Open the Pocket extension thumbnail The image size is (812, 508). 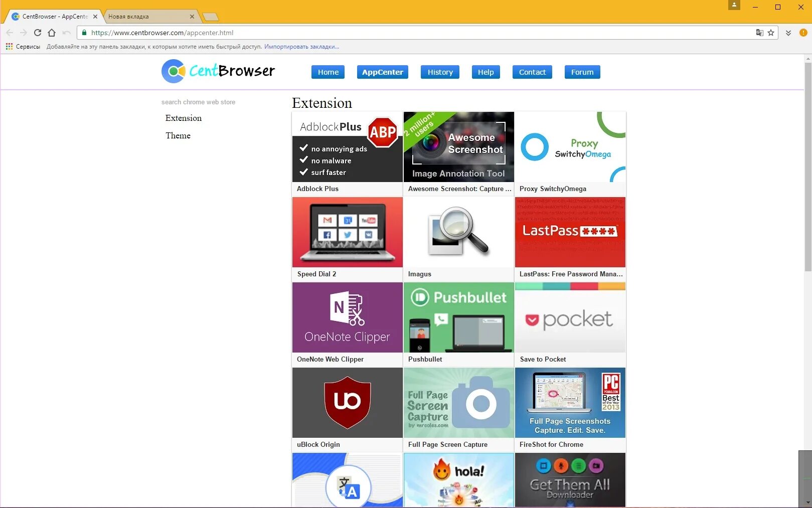tap(570, 317)
